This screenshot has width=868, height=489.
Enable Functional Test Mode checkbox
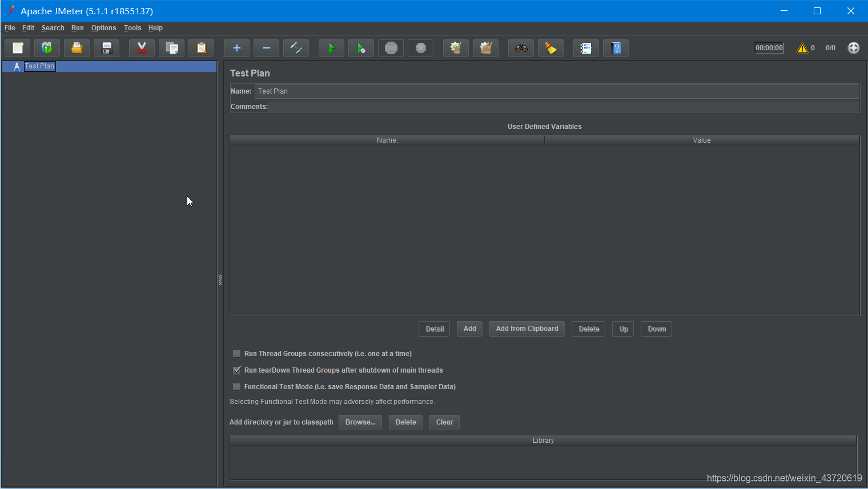[x=236, y=387]
